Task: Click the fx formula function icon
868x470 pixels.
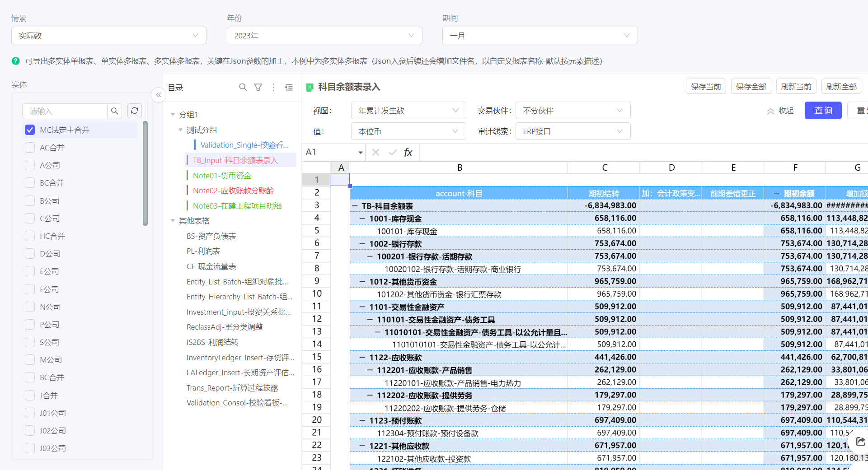Action: point(408,153)
